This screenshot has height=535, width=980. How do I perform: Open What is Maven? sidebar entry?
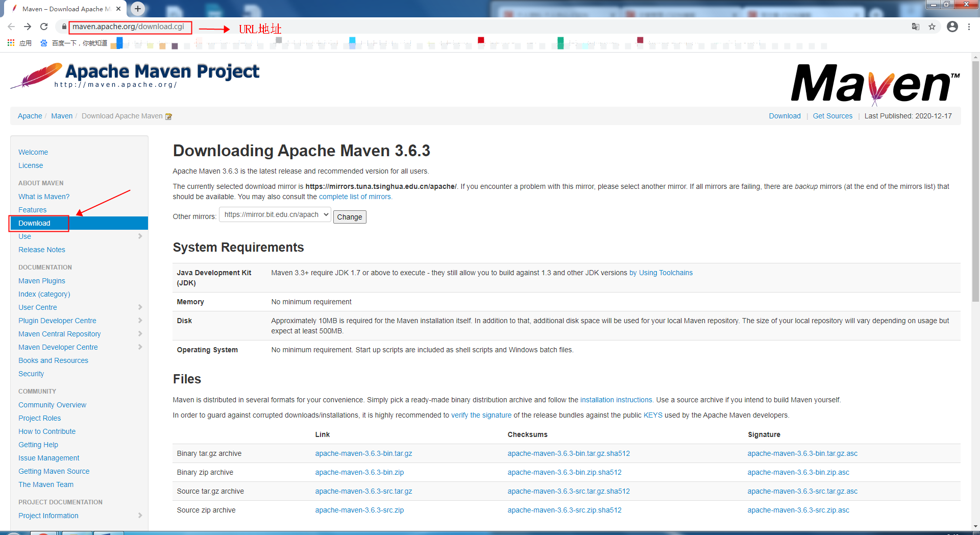point(44,197)
